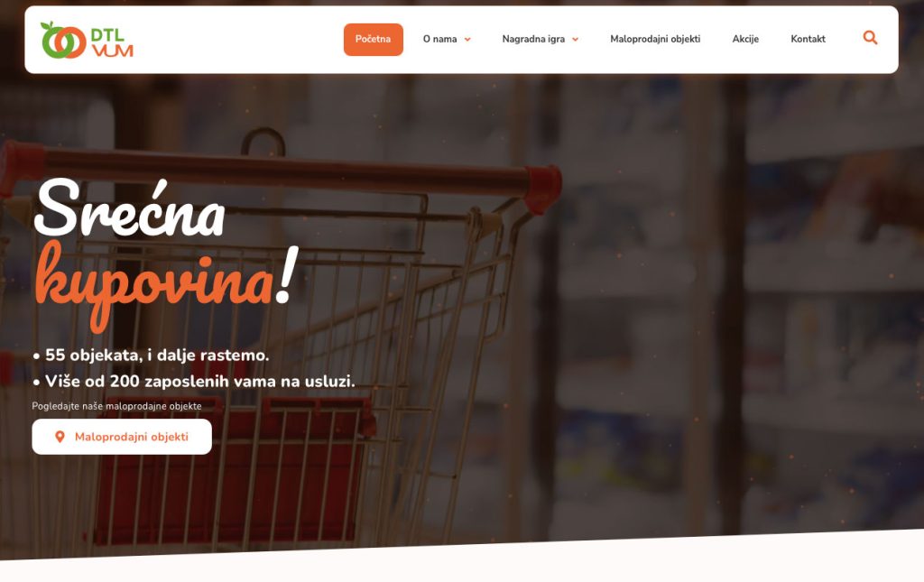Click the search magnifier icon
924x582 pixels.
click(x=870, y=38)
